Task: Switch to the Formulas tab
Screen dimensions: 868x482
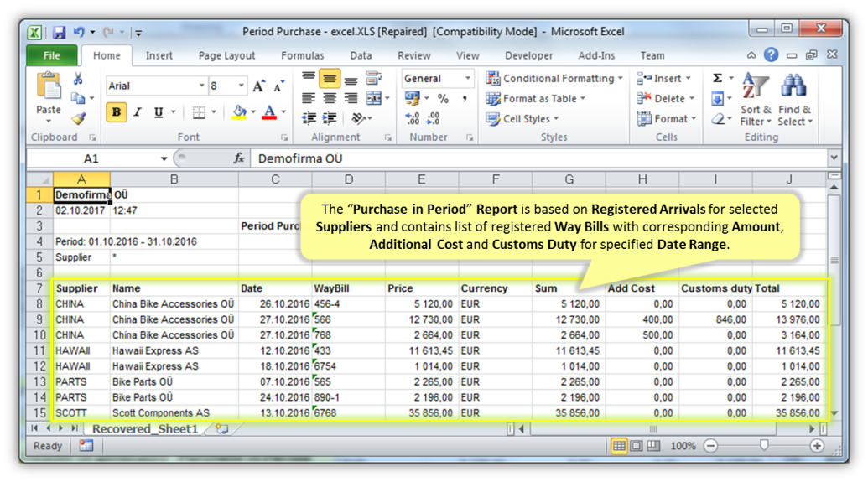Action: tap(302, 55)
